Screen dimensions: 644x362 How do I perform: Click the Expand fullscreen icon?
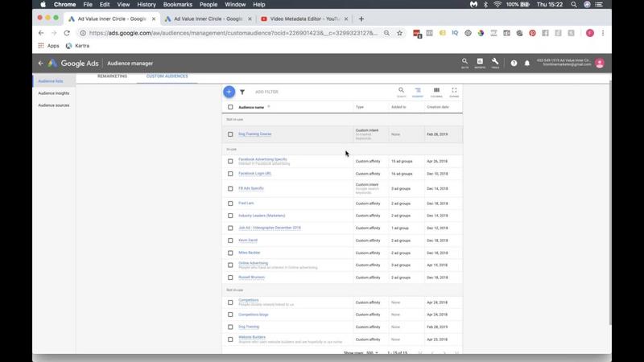tap(454, 92)
